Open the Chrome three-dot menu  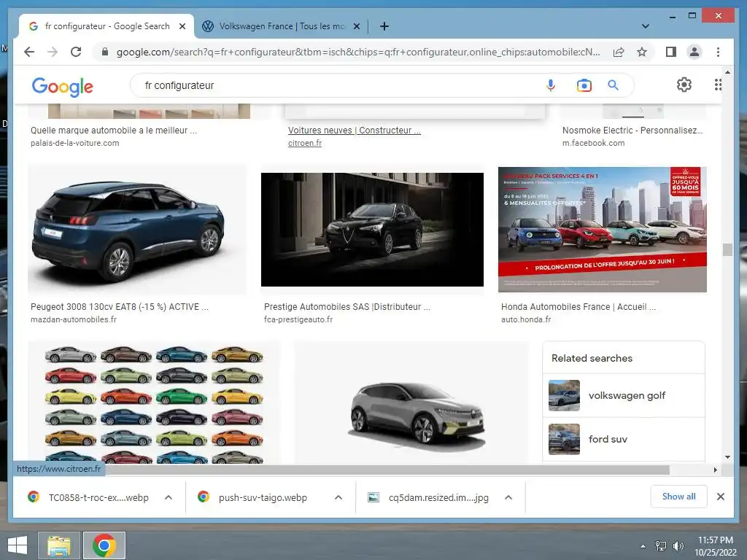pos(718,52)
